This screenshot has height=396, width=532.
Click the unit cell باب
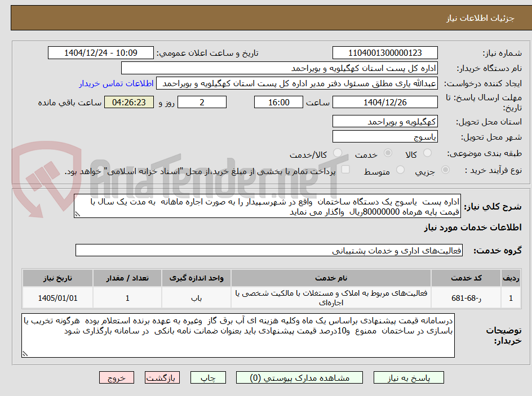click(x=197, y=297)
